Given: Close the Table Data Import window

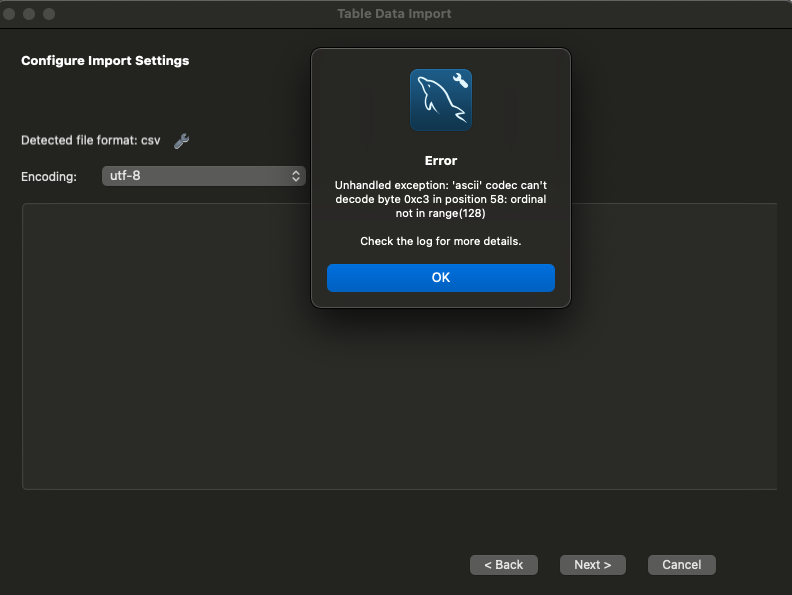Looking at the screenshot, I should click(x=9, y=14).
